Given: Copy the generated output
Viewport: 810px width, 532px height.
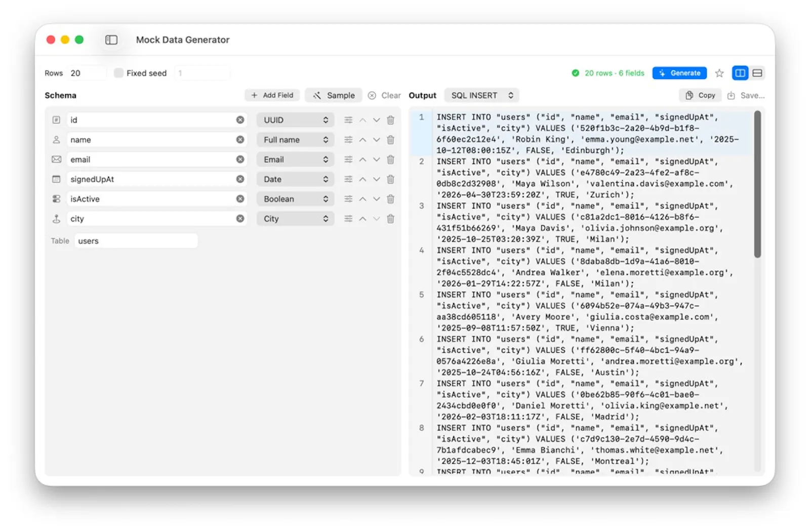Looking at the screenshot, I should click(700, 95).
